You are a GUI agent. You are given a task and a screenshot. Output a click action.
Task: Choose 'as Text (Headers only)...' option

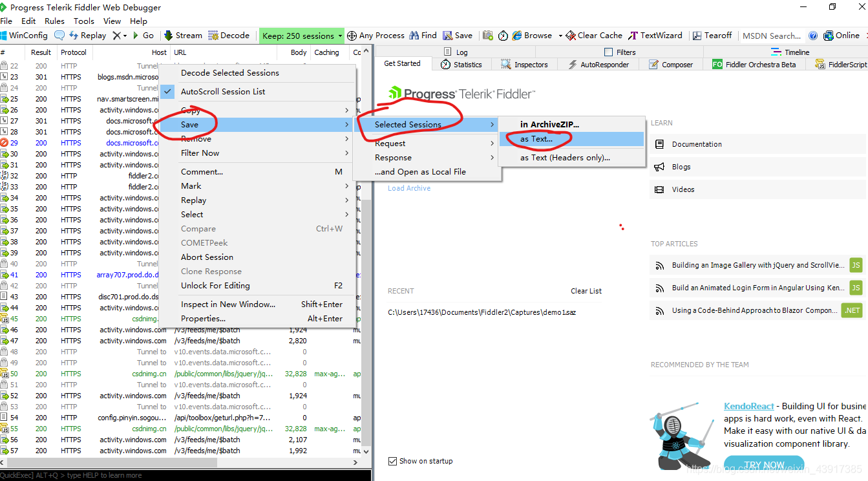coord(571,158)
